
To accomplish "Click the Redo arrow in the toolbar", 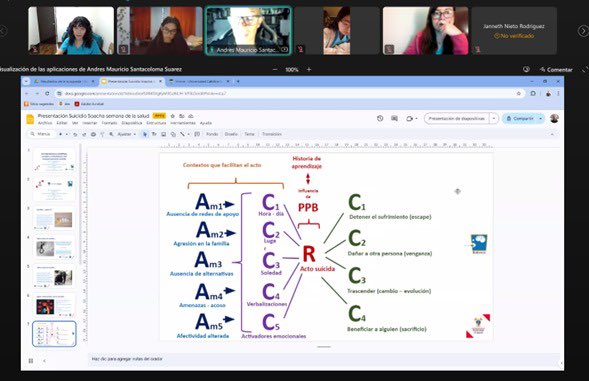I will point(84,134).
